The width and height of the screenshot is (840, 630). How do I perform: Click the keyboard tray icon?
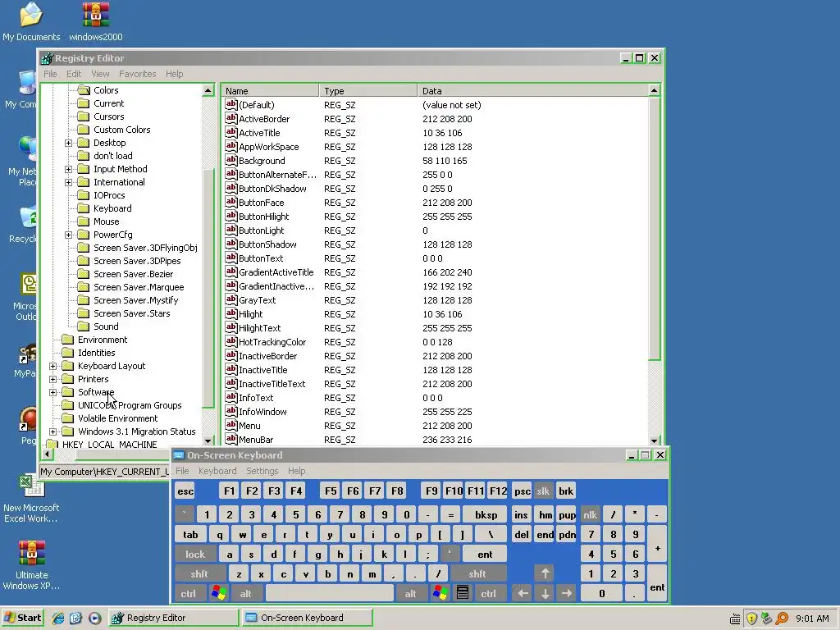pos(736,619)
